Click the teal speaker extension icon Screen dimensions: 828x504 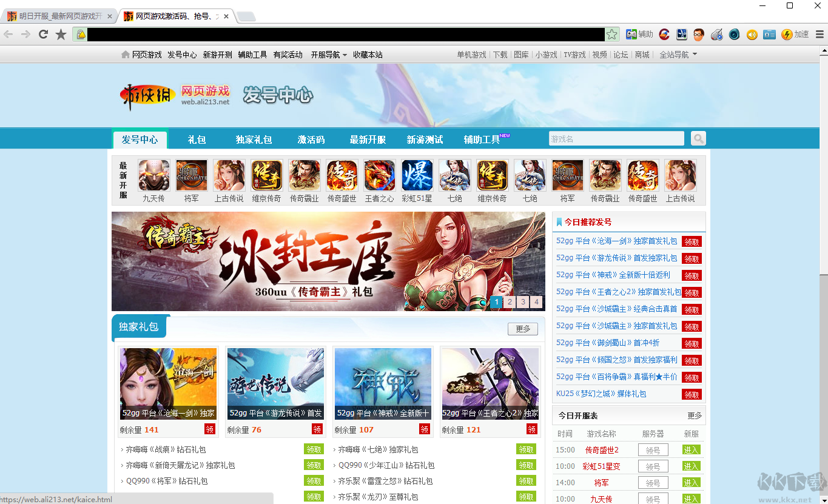click(x=735, y=35)
